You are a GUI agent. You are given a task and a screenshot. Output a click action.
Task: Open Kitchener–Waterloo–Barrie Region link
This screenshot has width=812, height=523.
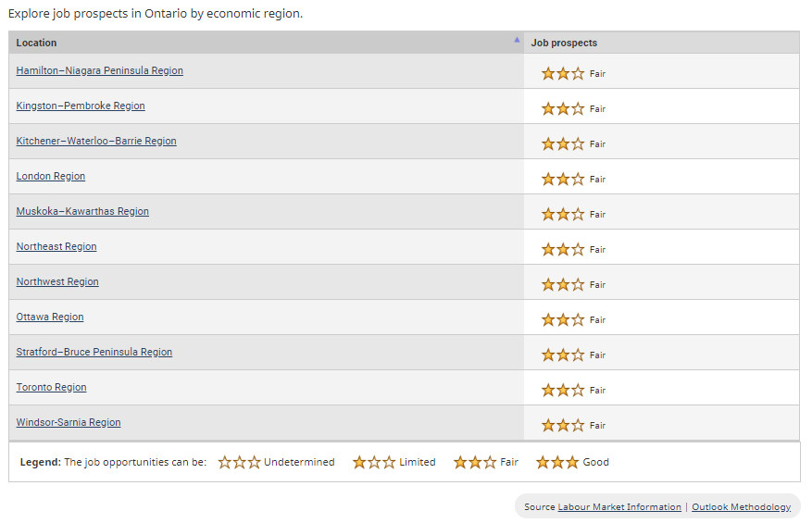click(x=96, y=141)
